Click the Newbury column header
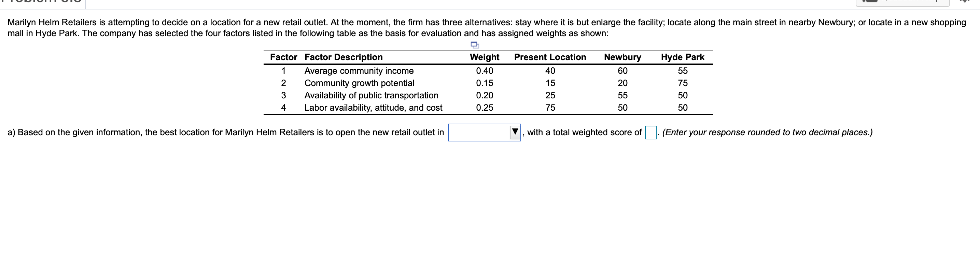Image resolution: width=980 pixels, height=263 pixels. [622, 57]
